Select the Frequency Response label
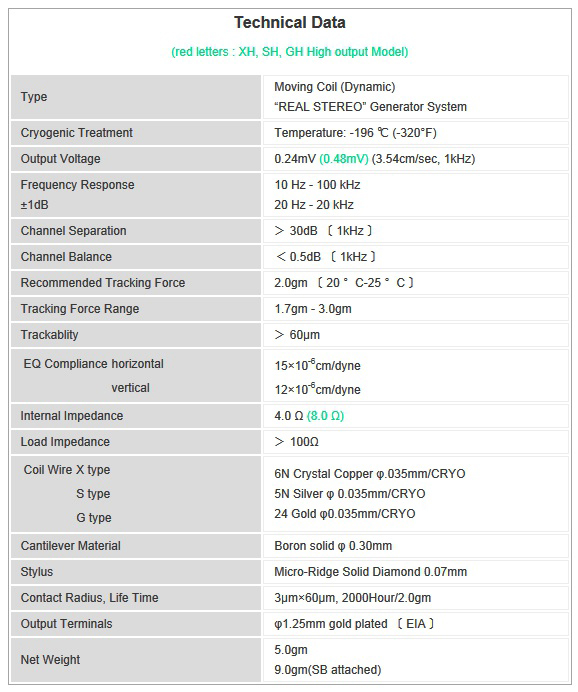The width and height of the screenshot is (578, 692). click(x=77, y=185)
